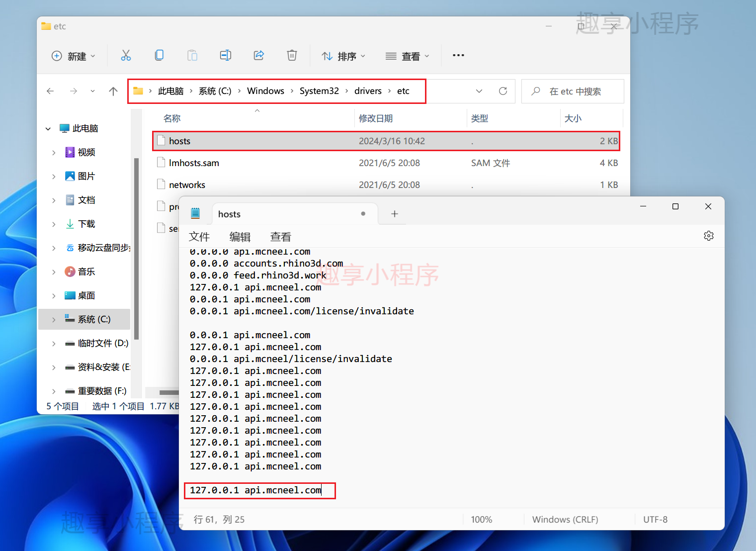This screenshot has width=756, height=551.
Task: Open Notepad 查看 menu
Action: click(281, 237)
